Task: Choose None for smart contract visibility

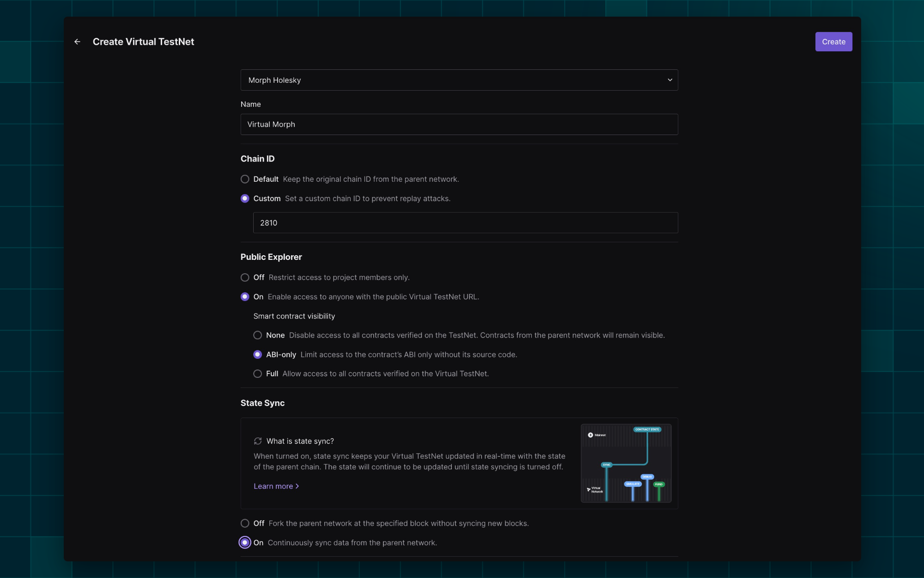Action: pos(257,335)
